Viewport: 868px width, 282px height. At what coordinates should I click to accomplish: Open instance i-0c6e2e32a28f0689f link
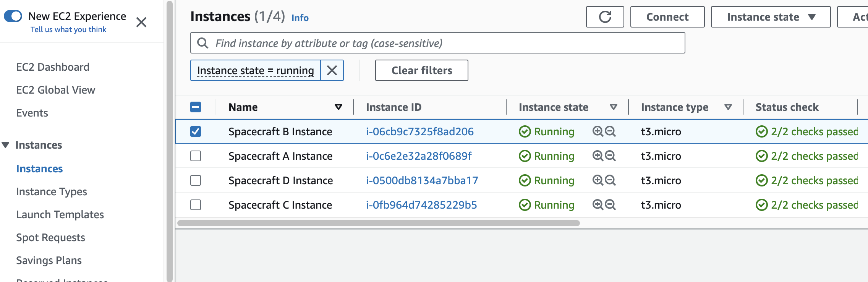[x=419, y=156]
